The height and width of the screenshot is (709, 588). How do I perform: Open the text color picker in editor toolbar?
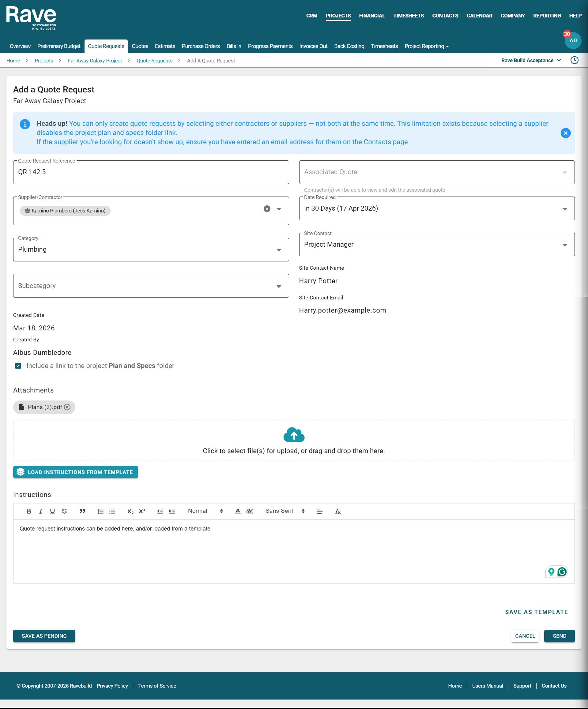[238, 511]
